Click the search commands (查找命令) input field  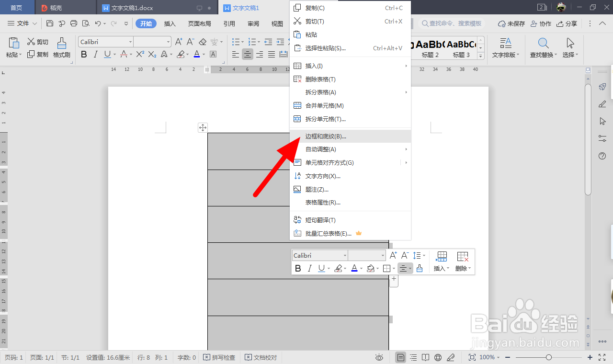pyautogui.click(x=452, y=23)
